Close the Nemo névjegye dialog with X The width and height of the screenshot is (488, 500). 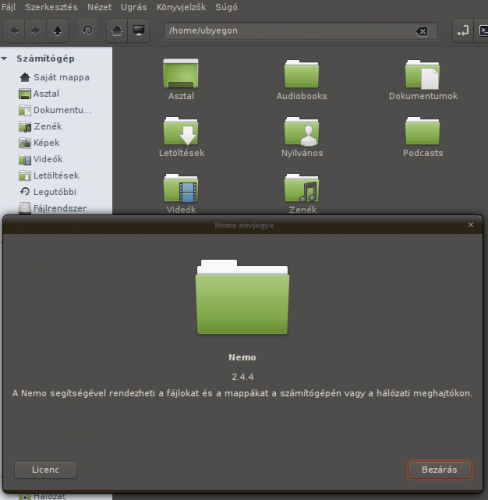[x=471, y=225]
